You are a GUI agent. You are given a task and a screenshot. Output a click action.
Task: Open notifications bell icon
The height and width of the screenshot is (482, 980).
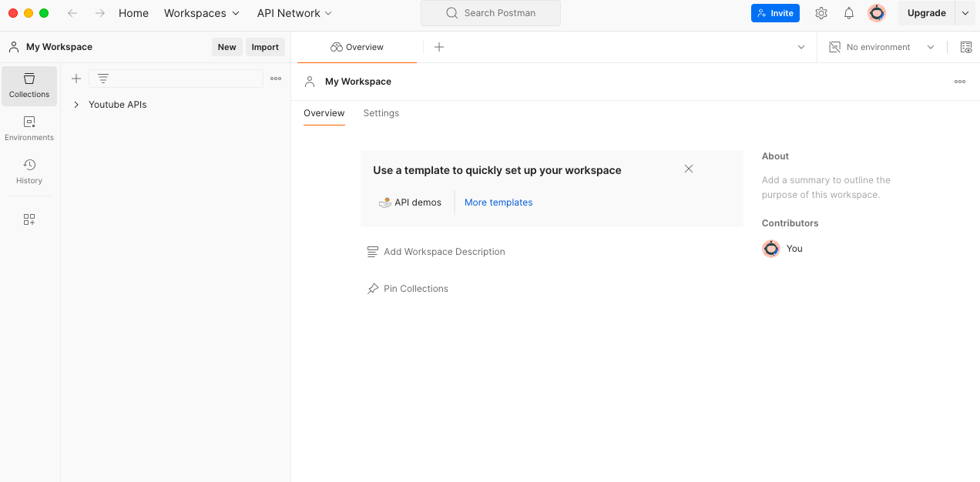pos(849,13)
